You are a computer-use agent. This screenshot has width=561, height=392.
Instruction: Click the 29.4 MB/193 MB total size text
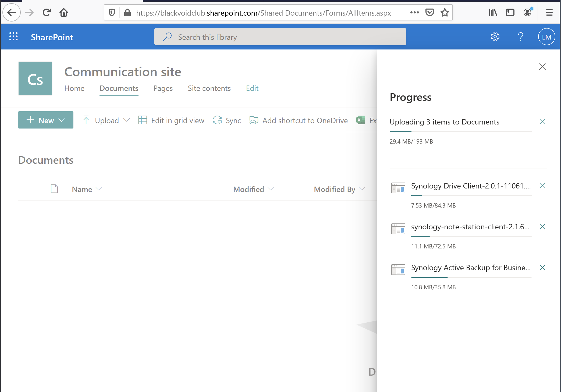coord(411,141)
